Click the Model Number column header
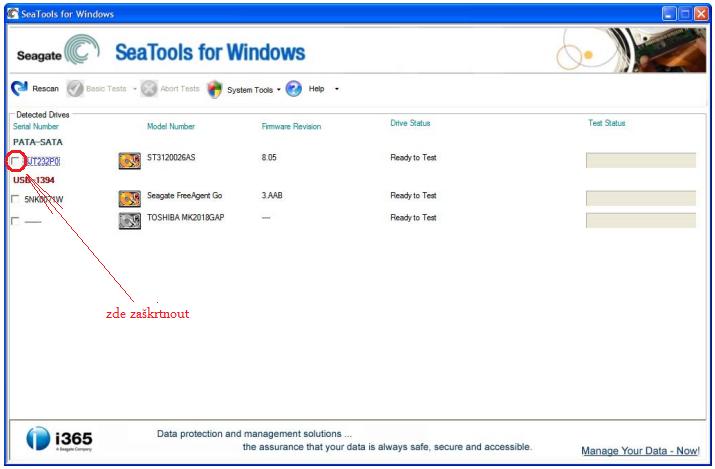The image size is (715, 469). (x=171, y=126)
